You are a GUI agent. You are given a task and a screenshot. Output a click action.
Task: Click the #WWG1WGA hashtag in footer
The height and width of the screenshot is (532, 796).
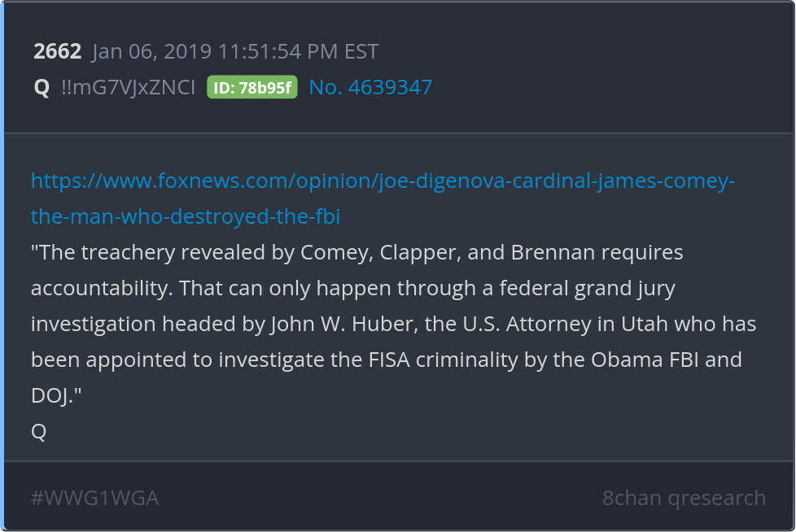pyautogui.click(x=94, y=498)
